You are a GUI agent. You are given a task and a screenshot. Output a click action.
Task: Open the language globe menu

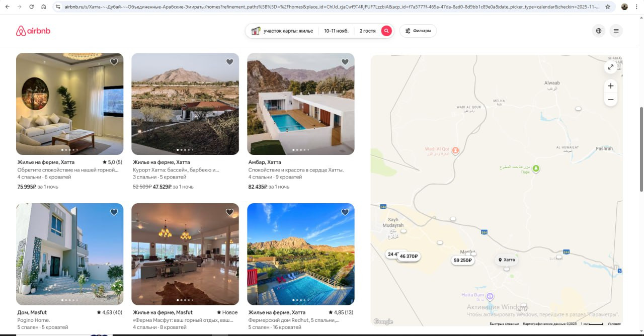[598, 31]
